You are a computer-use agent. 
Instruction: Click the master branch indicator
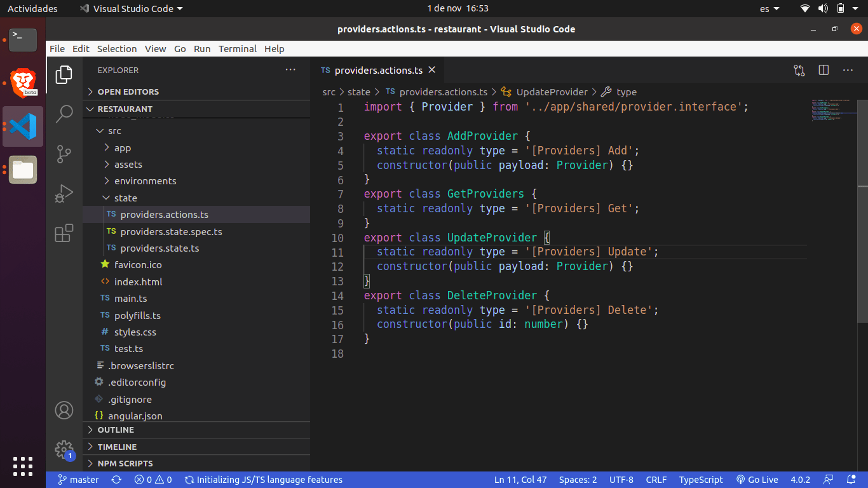(78, 480)
